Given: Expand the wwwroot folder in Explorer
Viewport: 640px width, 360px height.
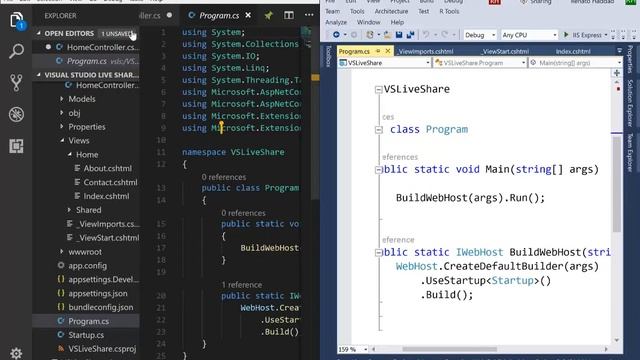Looking at the screenshot, I should click(62, 251).
